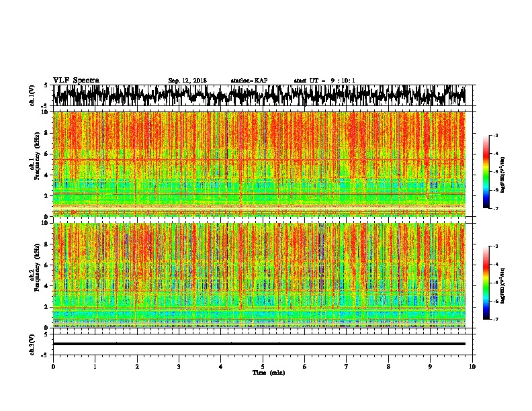
Task: Click tick label "6" on the time axis
Action: click(305, 367)
